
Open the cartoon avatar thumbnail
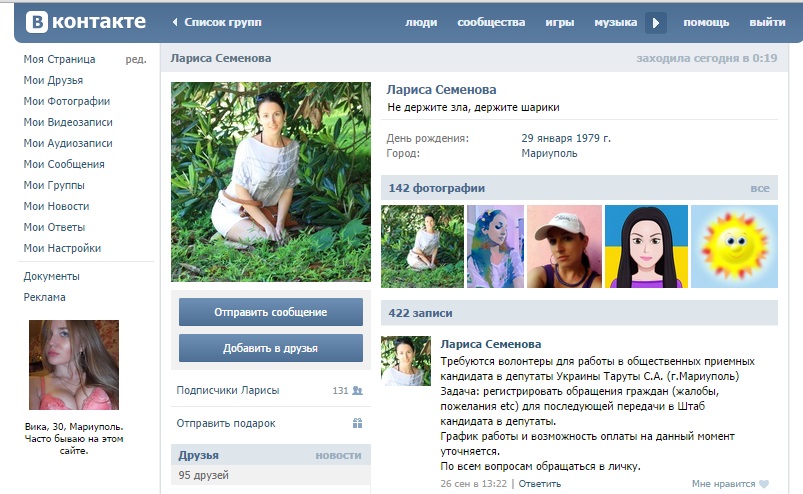click(646, 246)
